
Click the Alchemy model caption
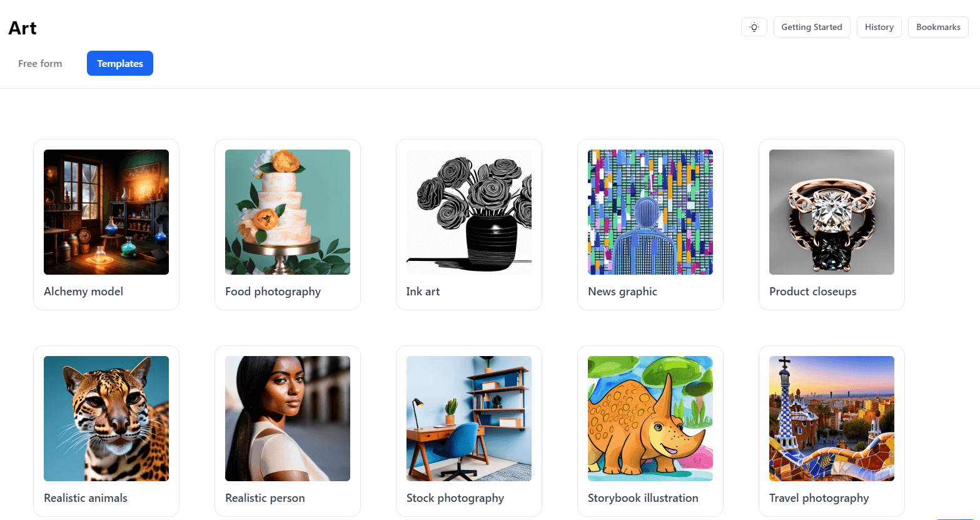(x=83, y=292)
